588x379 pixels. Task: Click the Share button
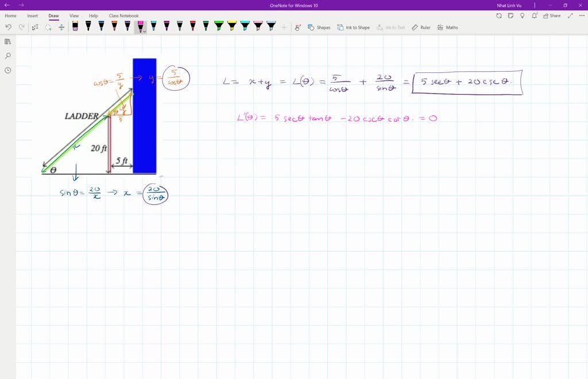551,16
